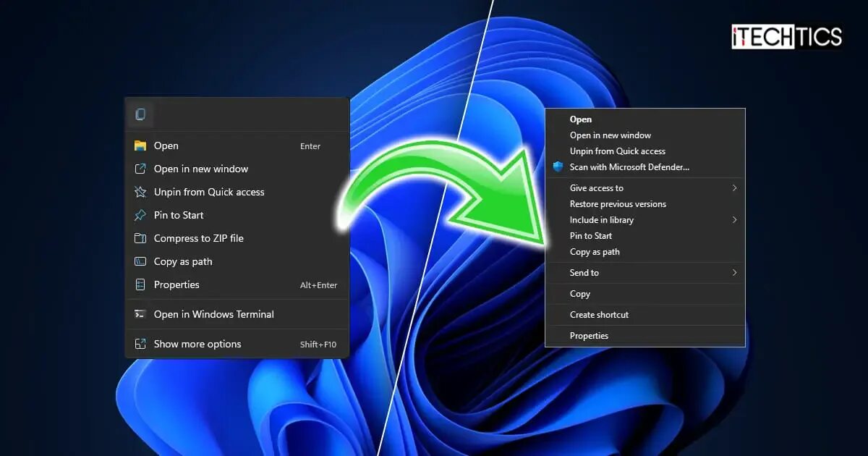Viewport: 868px width, 456px height.
Task: Click the pushpin icon next to Pin to Start
Action: coord(140,215)
